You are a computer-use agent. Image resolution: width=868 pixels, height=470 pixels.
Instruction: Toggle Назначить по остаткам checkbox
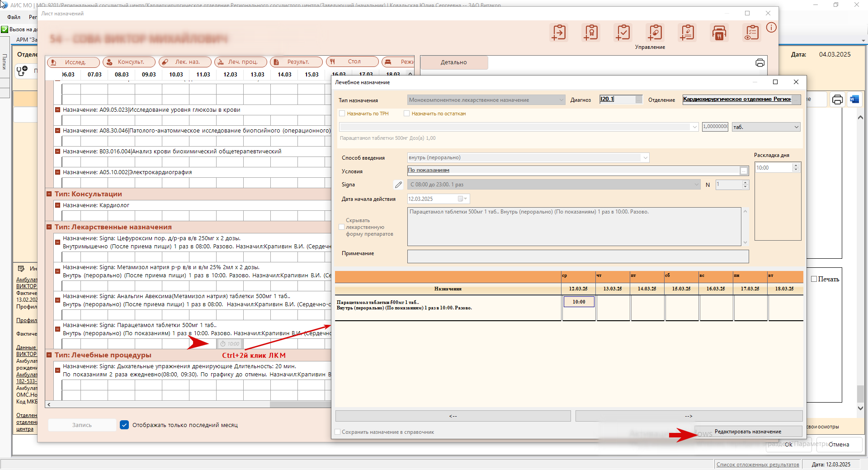(x=407, y=114)
